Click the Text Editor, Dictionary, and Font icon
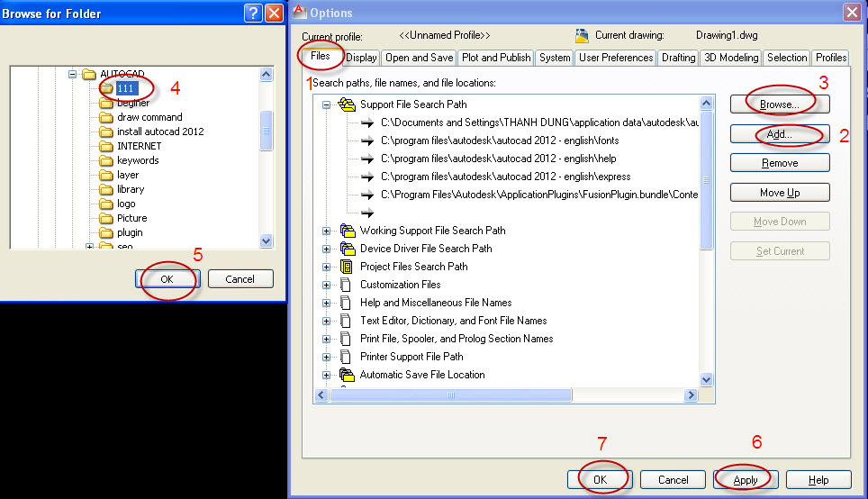 [346, 321]
